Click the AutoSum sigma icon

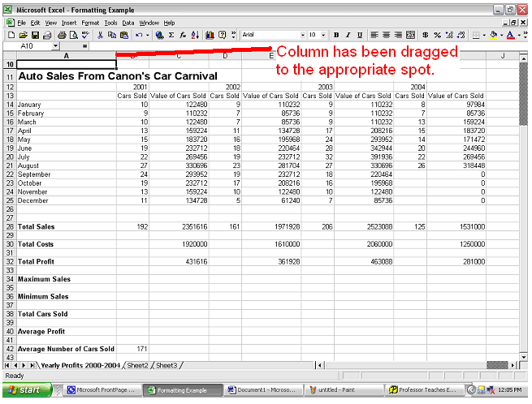point(171,36)
